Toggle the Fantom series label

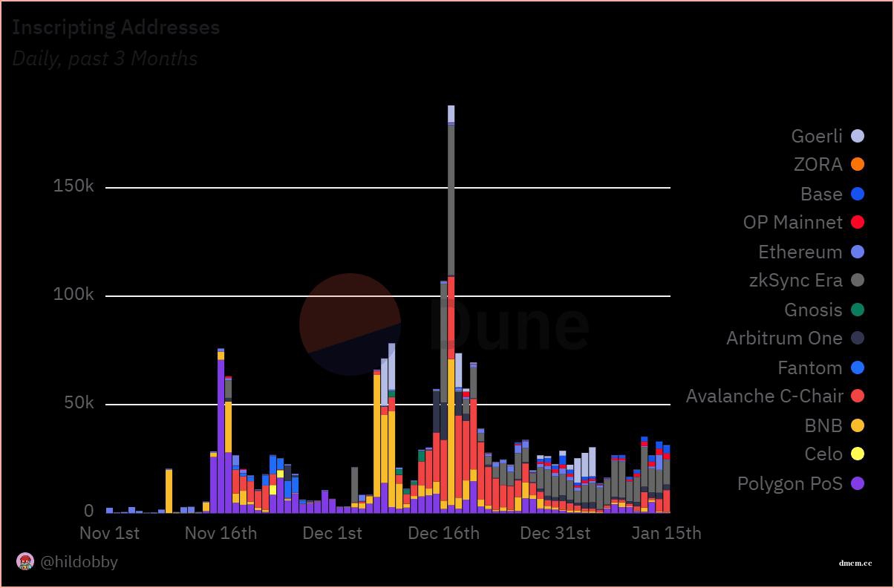coord(810,367)
